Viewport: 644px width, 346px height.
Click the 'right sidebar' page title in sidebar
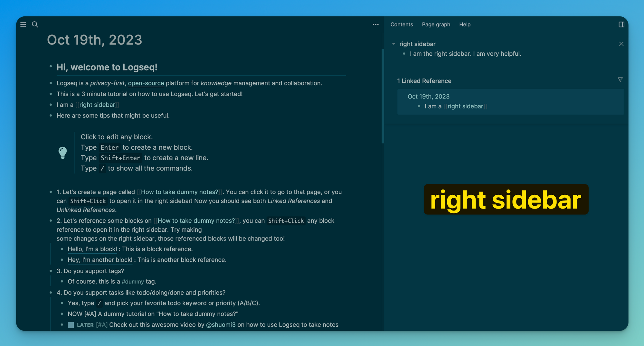pyautogui.click(x=417, y=44)
